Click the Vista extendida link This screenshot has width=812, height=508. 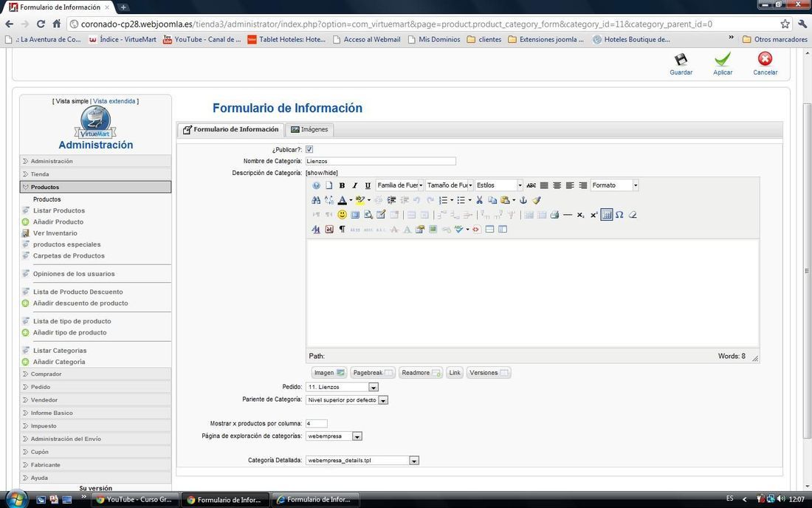pyautogui.click(x=114, y=101)
